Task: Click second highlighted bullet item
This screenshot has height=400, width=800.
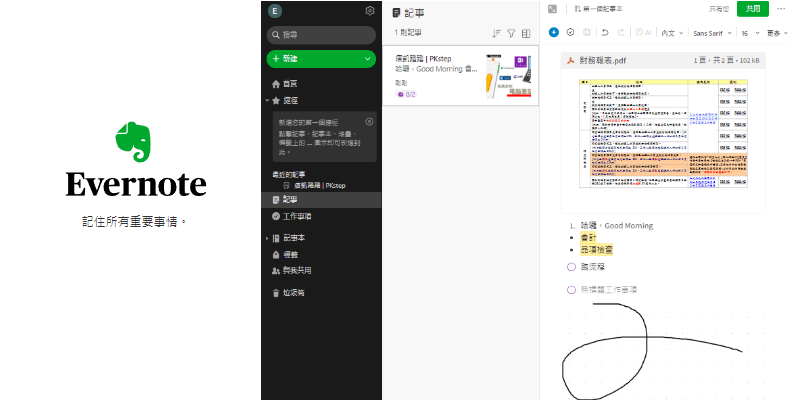Action: [596, 250]
